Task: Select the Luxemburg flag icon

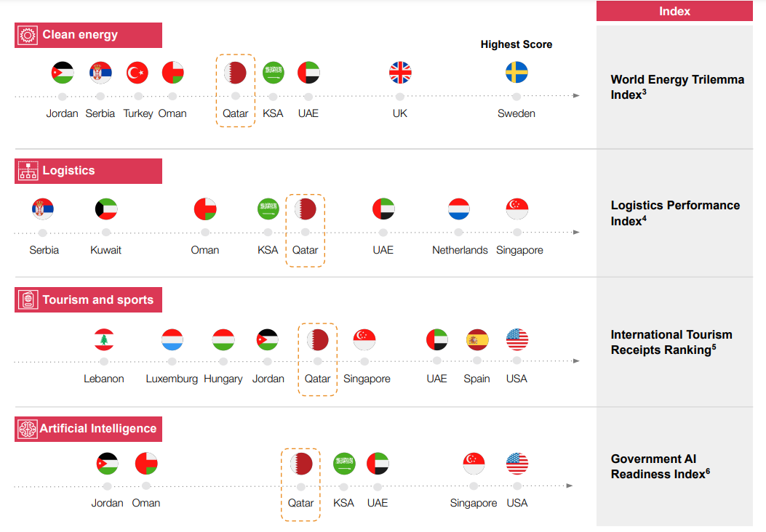Action: tap(172, 339)
